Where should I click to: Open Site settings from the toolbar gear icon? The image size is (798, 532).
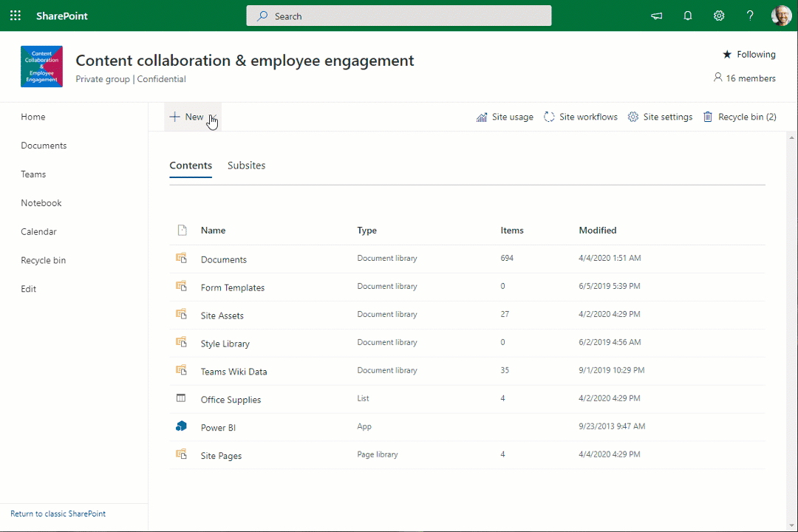632,116
